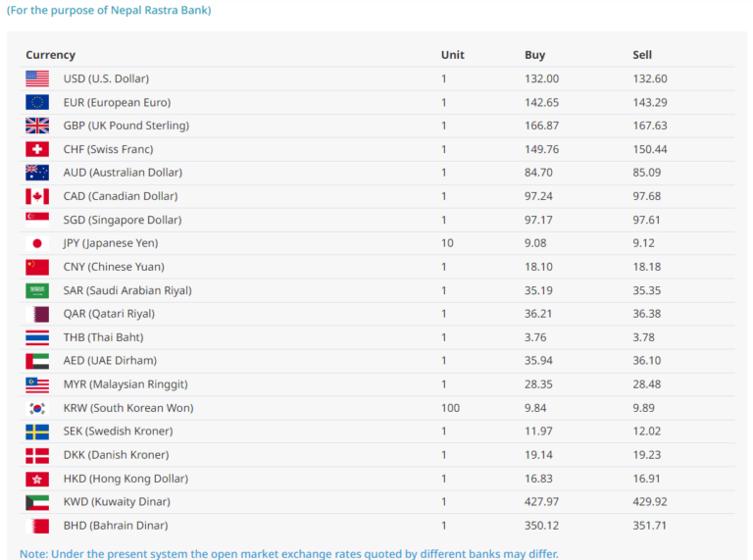Click the Kuwait flag next to KWD
This screenshot has height=560, width=753.
click(x=37, y=502)
